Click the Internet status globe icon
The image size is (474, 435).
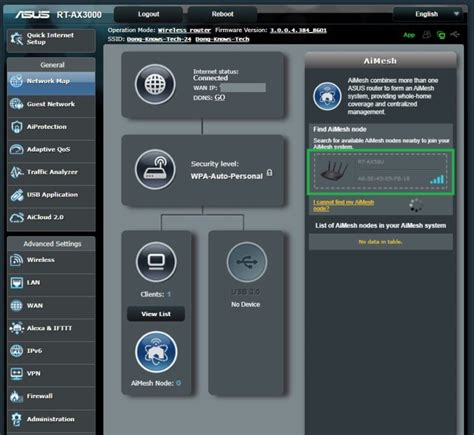pos(155,84)
